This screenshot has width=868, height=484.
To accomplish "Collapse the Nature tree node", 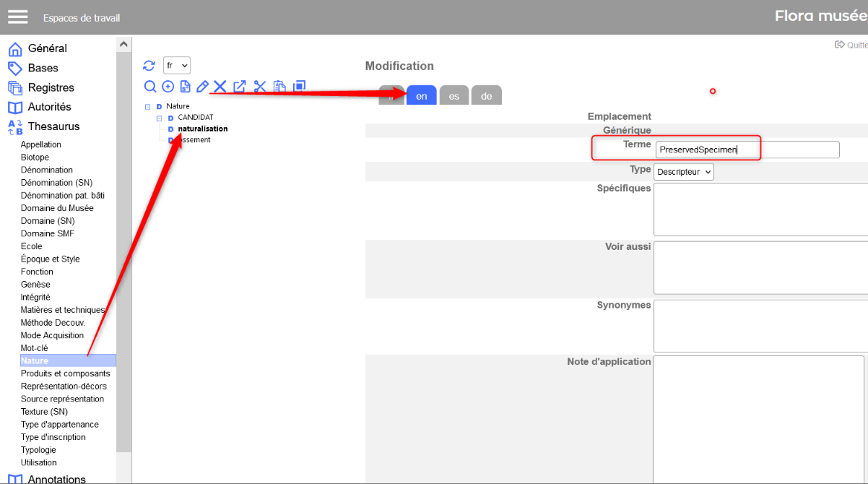I will [148, 107].
